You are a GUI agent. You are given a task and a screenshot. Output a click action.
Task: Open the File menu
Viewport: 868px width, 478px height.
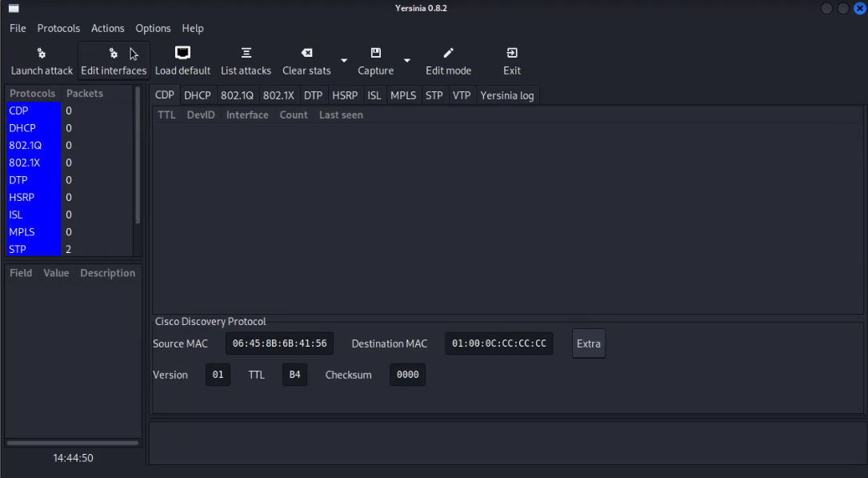coord(18,28)
